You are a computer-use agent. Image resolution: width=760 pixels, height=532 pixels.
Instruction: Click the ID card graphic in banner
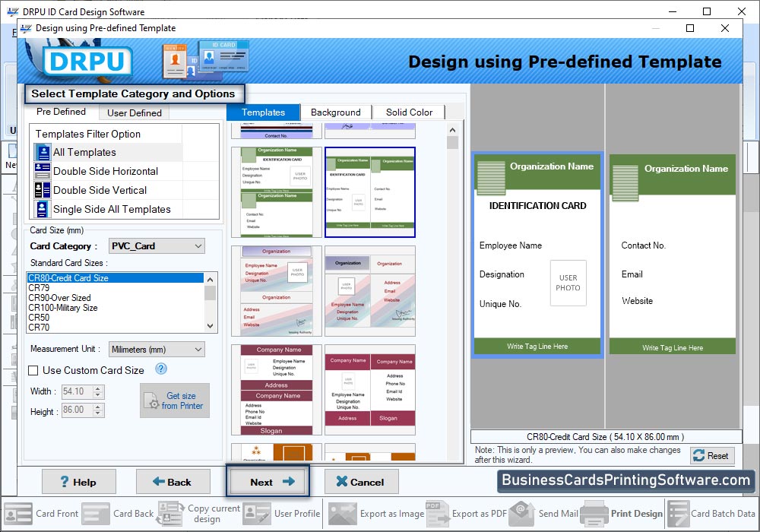[205, 60]
